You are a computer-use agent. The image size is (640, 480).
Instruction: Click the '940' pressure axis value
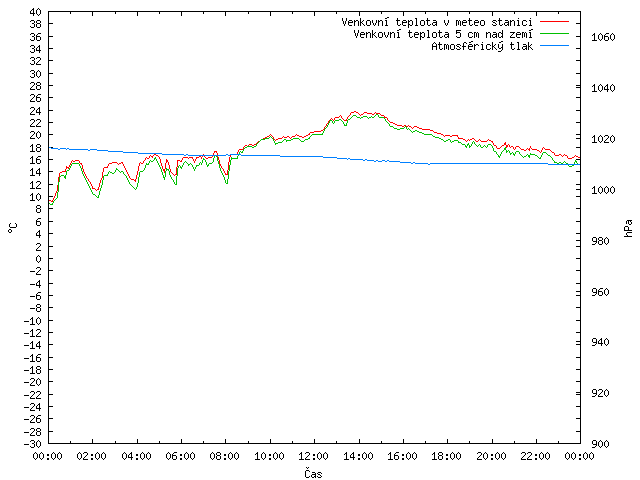pos(600,342)
